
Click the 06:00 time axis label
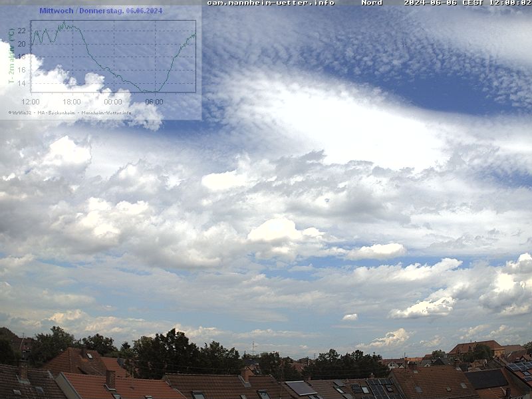(154, 102)
